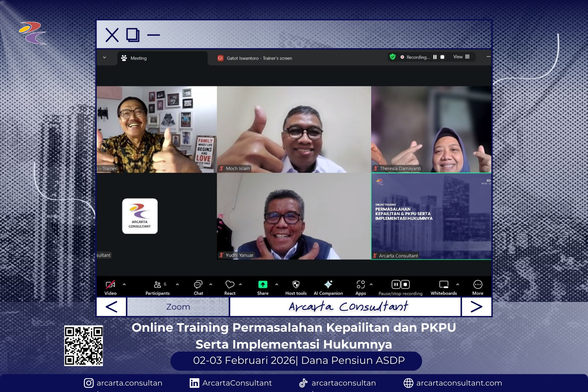The width and height of the screenshot is (588, 392).
Task: Expand the arrow next to Participants
Action: (177, 285)
